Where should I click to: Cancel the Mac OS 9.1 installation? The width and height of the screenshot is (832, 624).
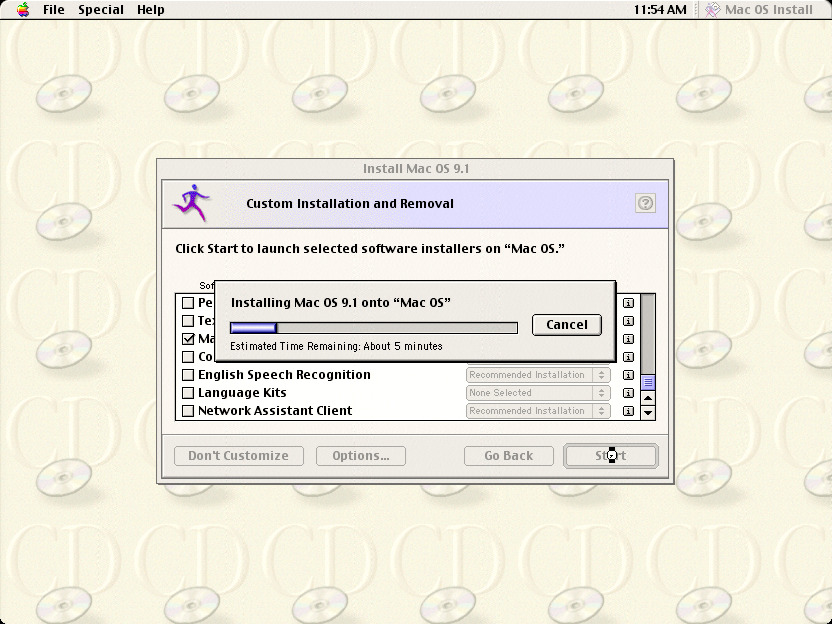pos(567,325)
